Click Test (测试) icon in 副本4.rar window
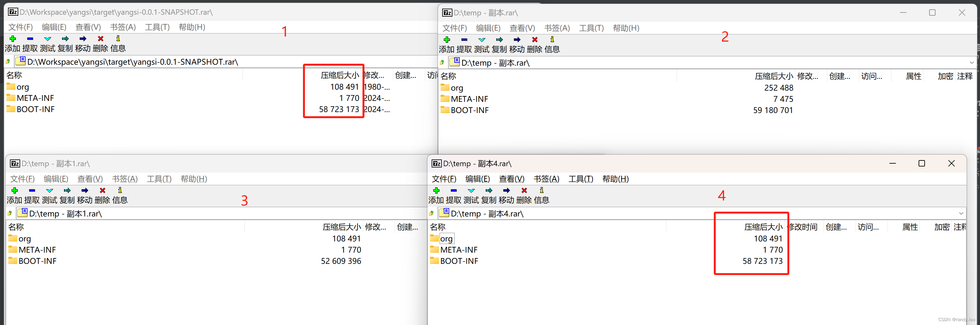This screenshot has width=980, height=325. click(471, 190)
